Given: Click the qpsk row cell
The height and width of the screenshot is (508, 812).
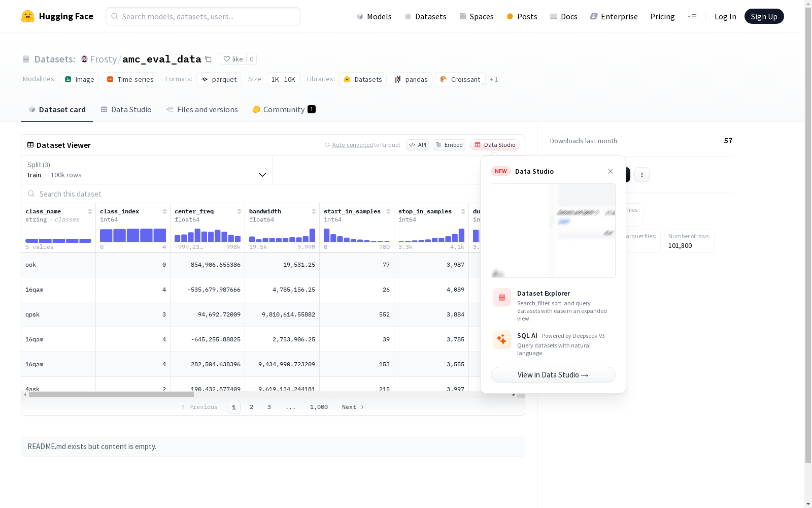Looking at the screenshot, I should click(58, 314).
